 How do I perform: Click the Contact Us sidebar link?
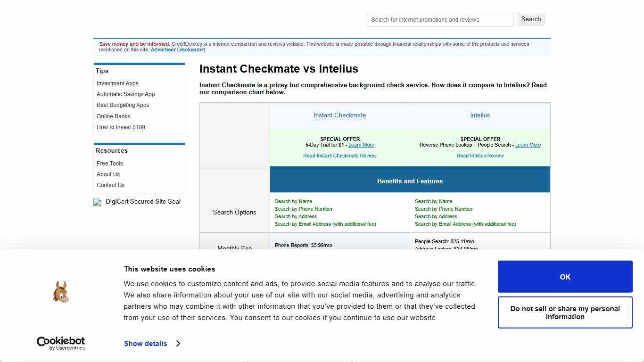click(x=110, y=185)
